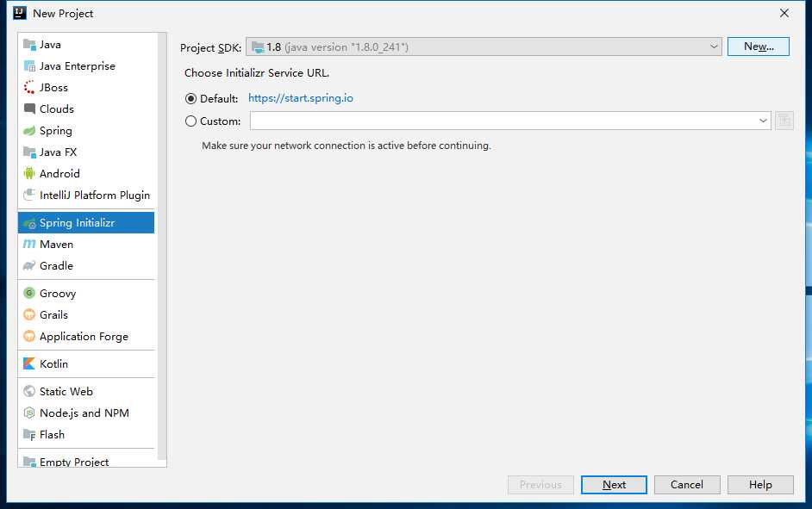812x509 pixels.
Task: Click the Cancel button
Action: click(687, 485)
